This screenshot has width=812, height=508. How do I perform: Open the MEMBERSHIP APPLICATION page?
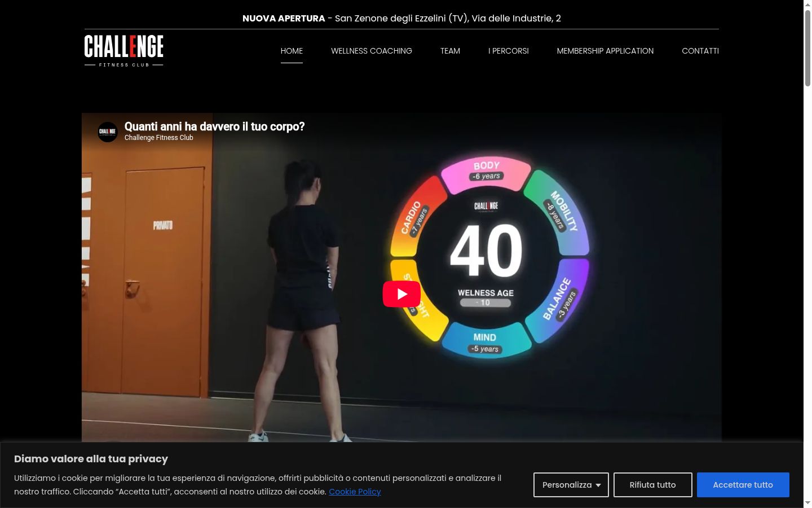coord(605,51)
